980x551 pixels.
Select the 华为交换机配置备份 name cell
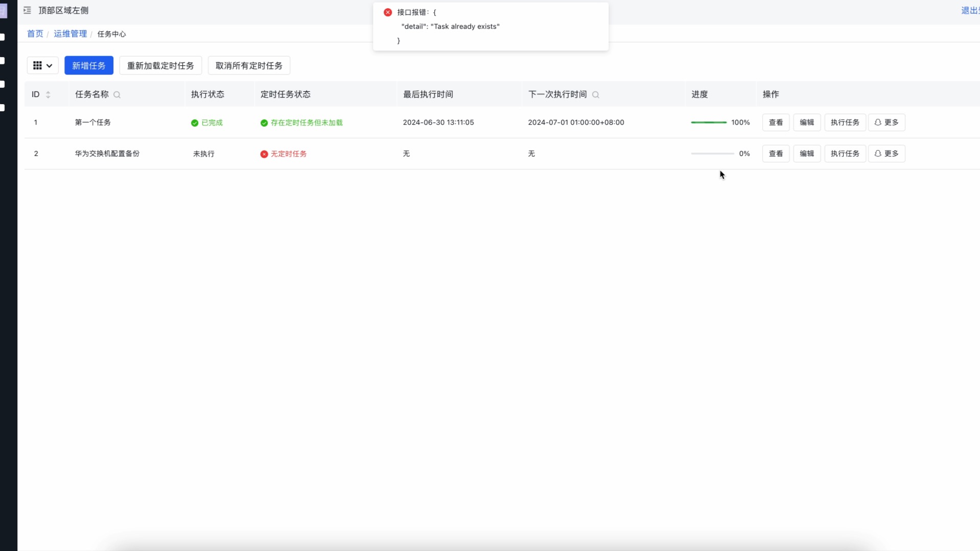[x=107, y=154]
